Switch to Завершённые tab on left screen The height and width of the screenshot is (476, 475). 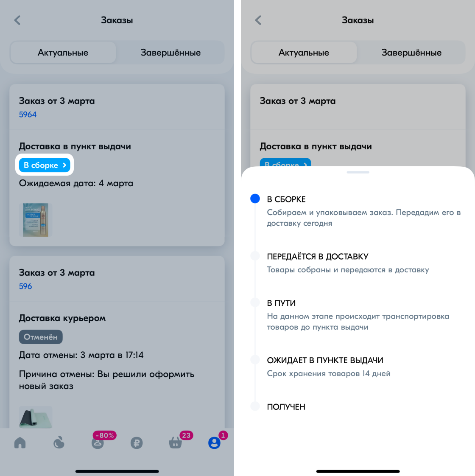[170, 53]
